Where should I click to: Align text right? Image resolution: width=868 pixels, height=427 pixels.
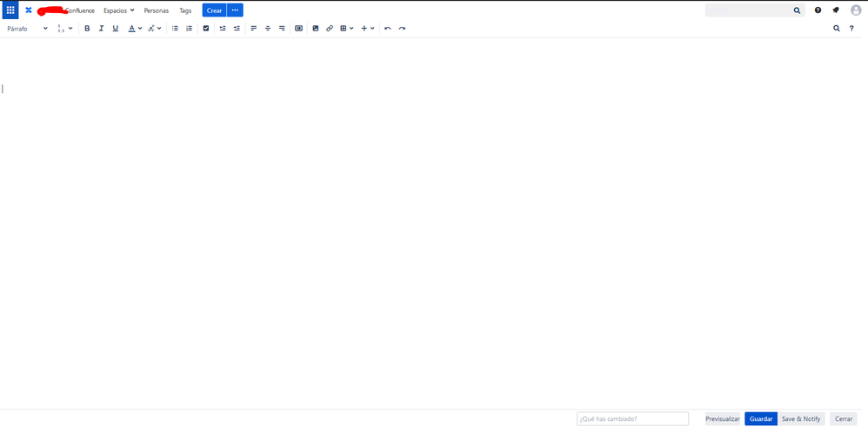[282, 28]
